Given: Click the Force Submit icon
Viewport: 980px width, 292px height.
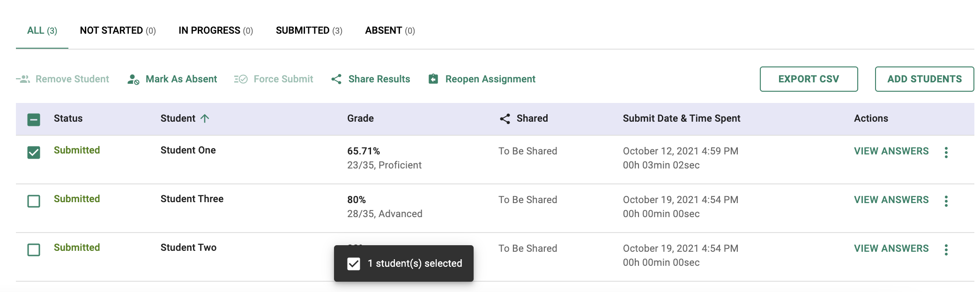Looking at the screenshot, I should pos(241,79).
